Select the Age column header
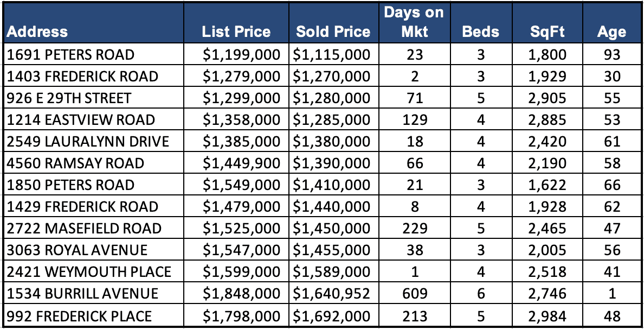Screen dimensions: 644x329 tap(611, 31)
